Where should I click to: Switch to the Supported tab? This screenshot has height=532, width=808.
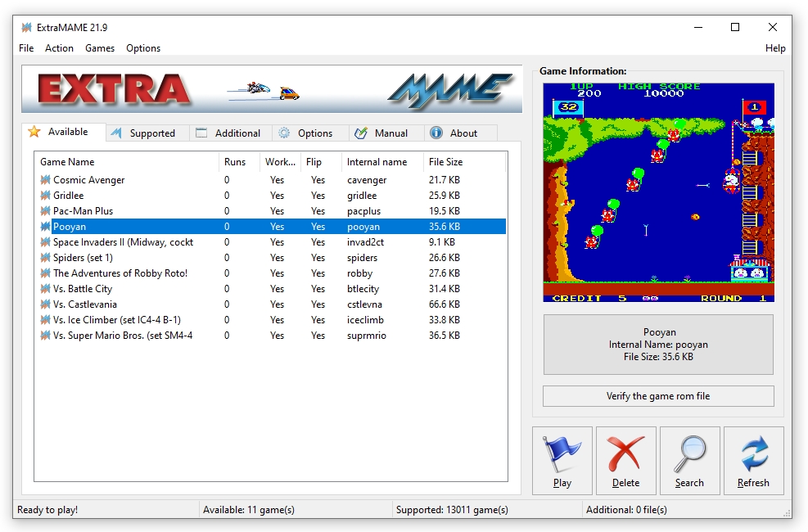coord(151,133)
